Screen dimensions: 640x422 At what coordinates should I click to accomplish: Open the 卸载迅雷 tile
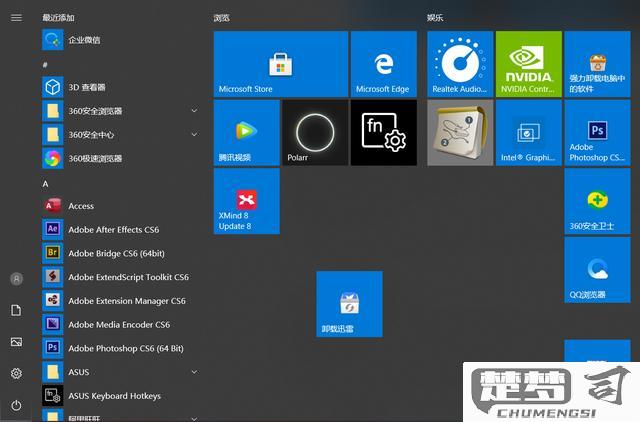click(x=349, y=304)
